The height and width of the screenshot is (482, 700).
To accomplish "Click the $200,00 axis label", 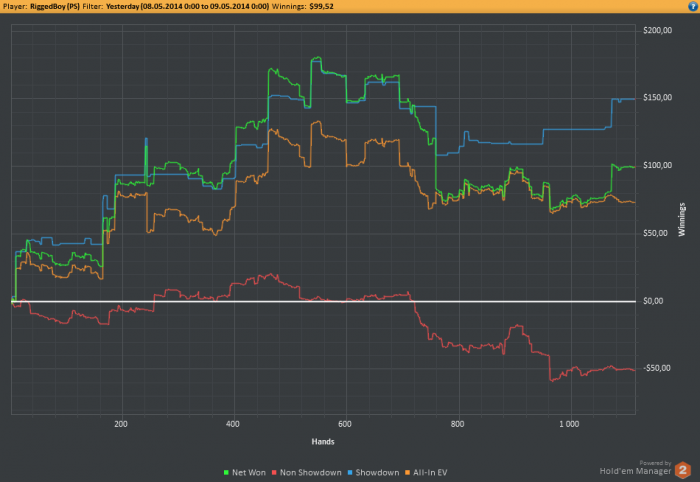I will tap(657, 30).
